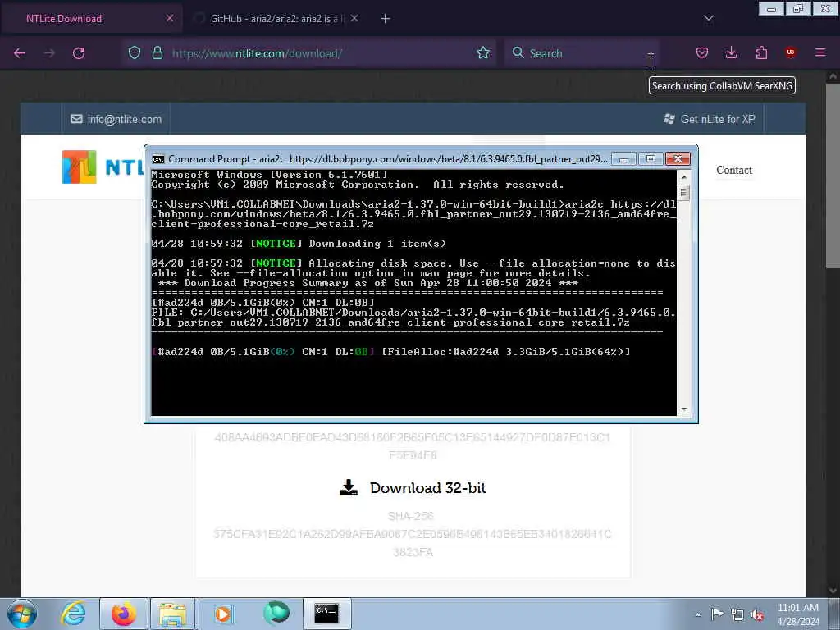840x630 pixels.
Task: Open network tray icon
Action: (x=737, y=614)
